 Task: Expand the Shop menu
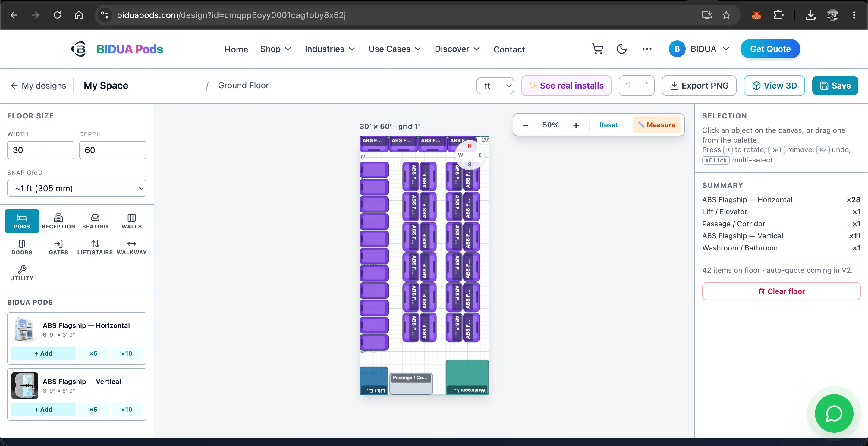(275, 49)
